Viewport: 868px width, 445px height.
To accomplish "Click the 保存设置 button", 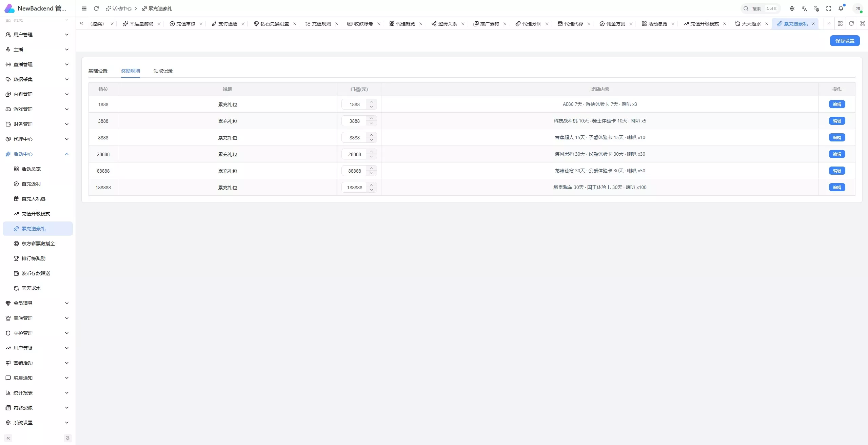I will (845, 41).
